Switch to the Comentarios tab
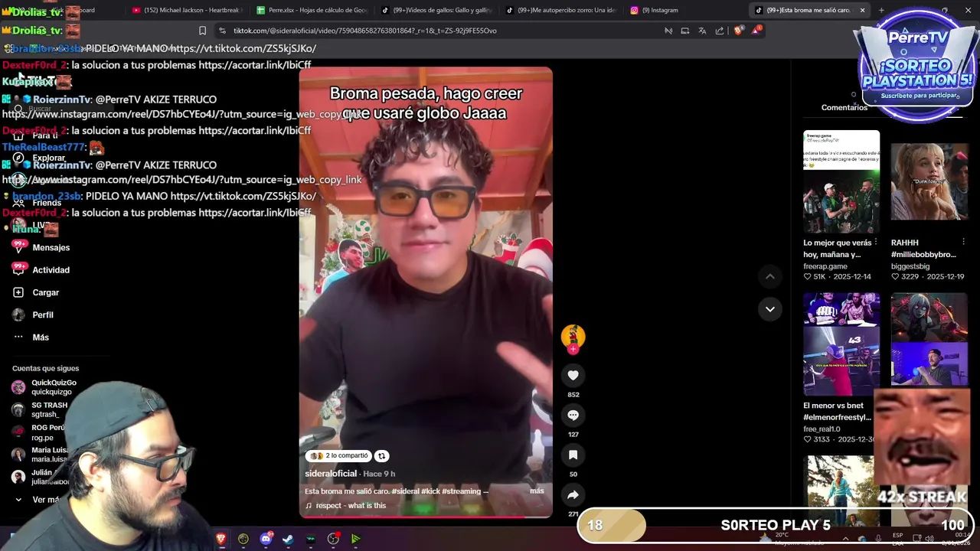 pos(844,108)
